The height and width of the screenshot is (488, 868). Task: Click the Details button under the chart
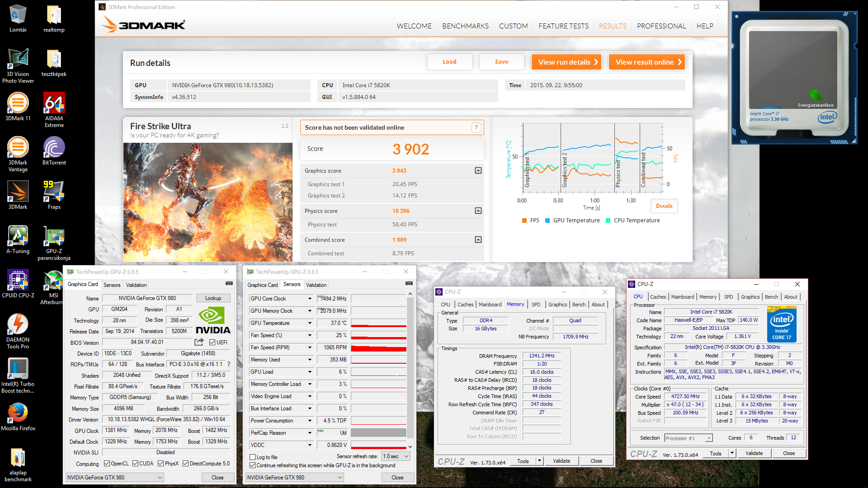coord(664,206)
